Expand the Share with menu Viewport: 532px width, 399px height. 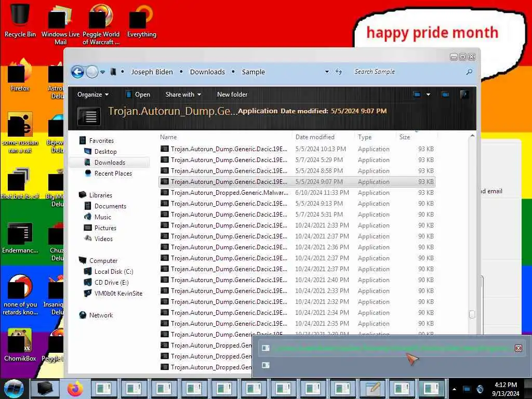[183, 95]
